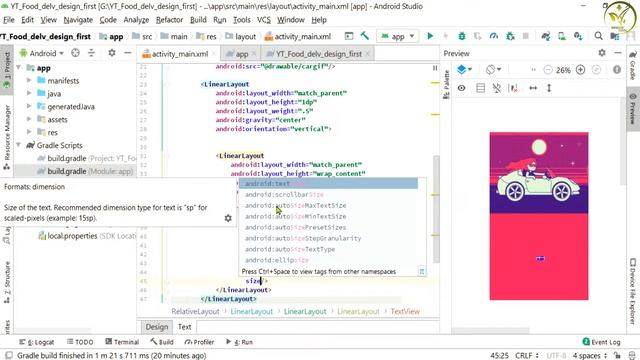Toggle view options eye icon in Preview
Viewport: 640px width, 360px height.
coord(462,88)
